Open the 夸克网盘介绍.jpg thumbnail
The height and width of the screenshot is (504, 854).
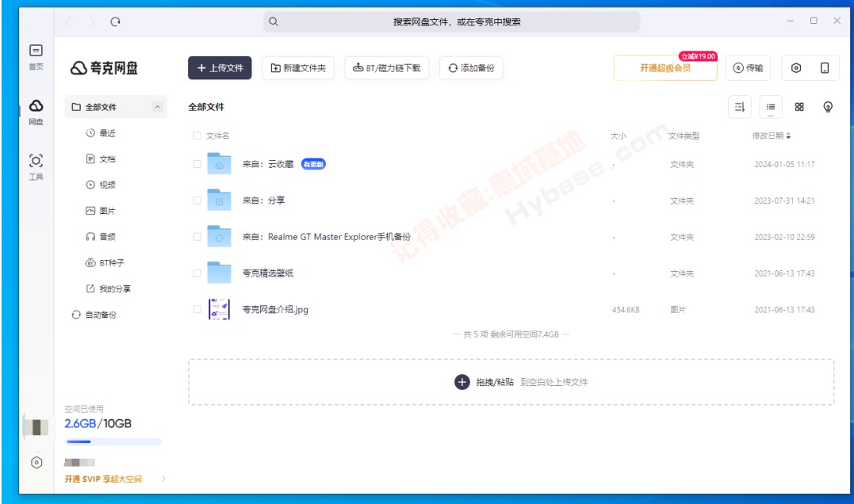pos(219,309)
